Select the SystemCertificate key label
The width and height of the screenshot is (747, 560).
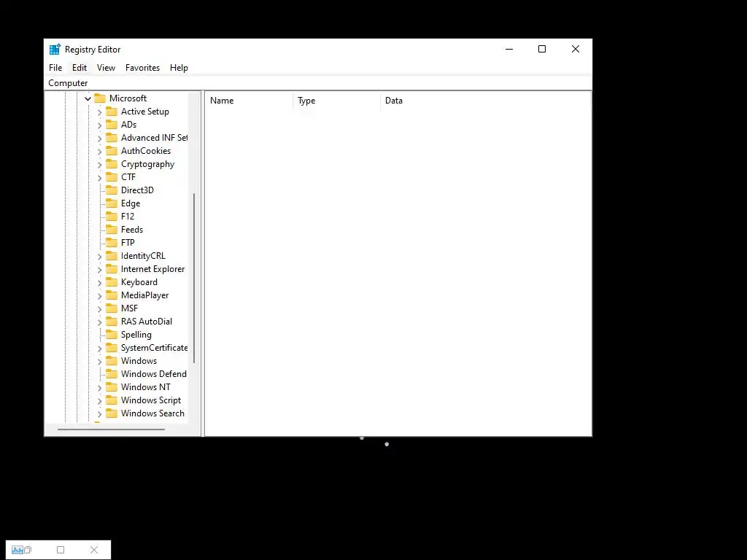pyautogui.click(x=155, y=348)
